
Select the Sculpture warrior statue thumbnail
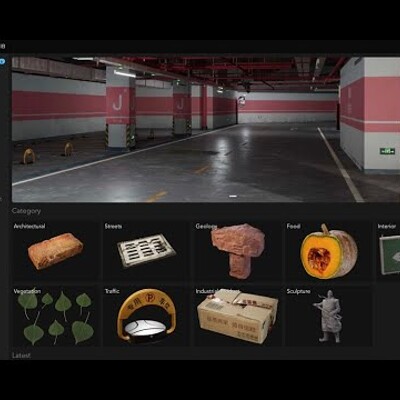pos(327,316)
